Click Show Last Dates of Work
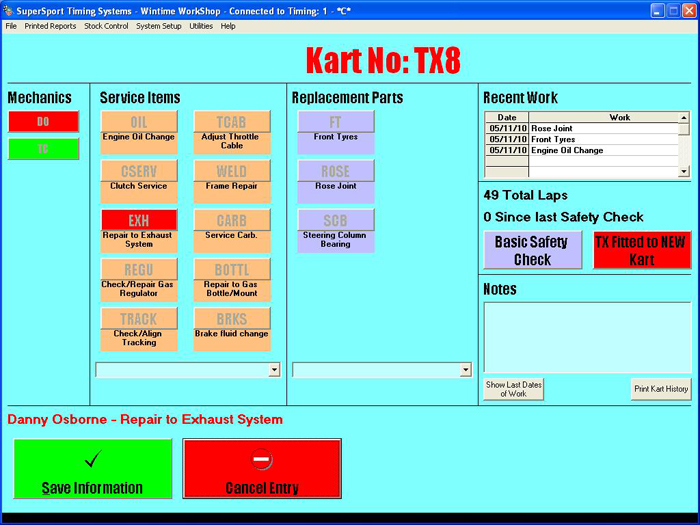 [513, 389]
